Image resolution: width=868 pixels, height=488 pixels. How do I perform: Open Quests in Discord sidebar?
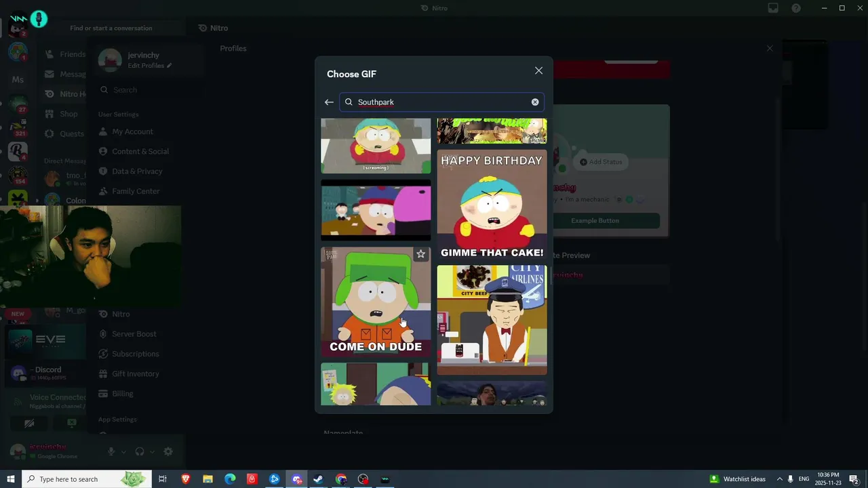pos(64,134)
